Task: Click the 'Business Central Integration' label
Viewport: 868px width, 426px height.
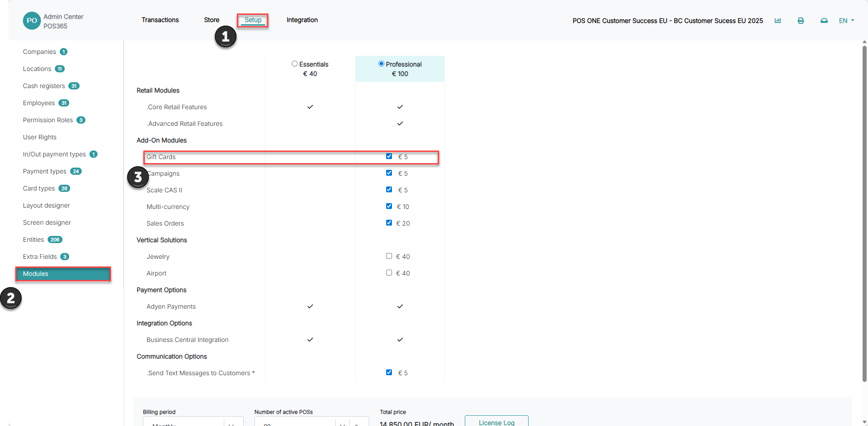Action: 187,340
